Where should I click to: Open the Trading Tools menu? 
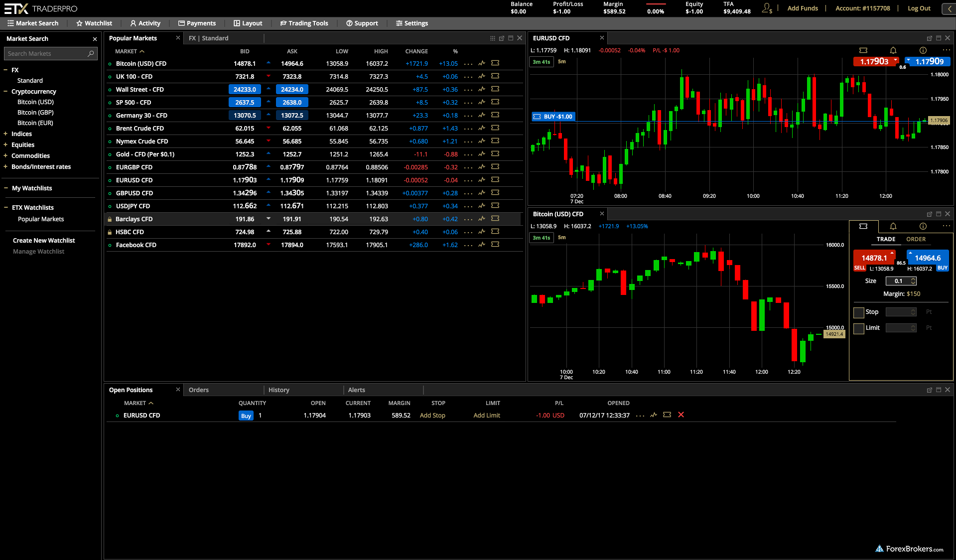304,23
